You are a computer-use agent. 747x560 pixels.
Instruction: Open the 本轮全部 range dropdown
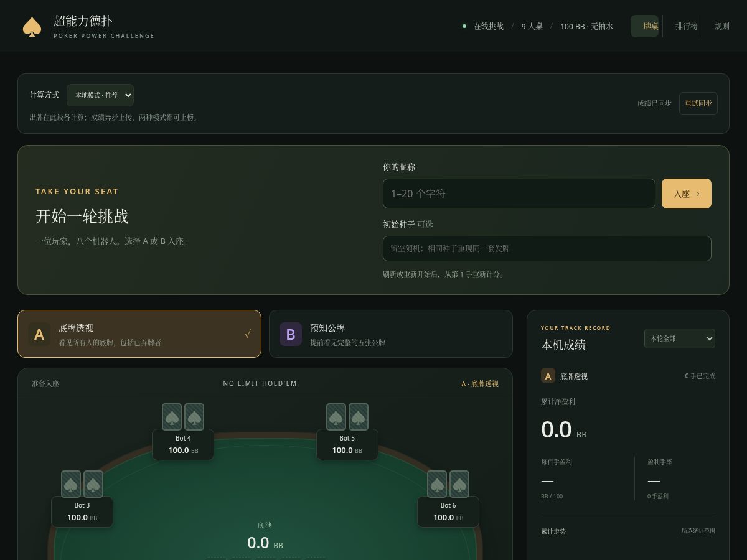coord(680,338)
